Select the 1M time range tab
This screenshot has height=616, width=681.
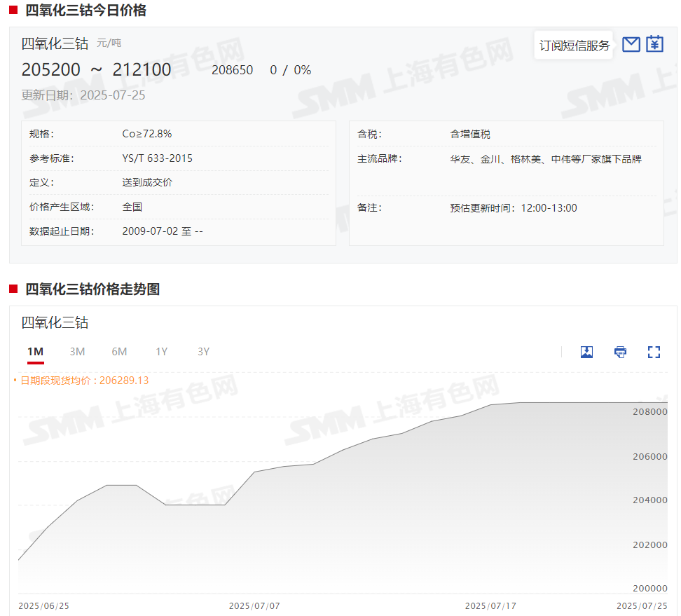click(x=35, y=352)
